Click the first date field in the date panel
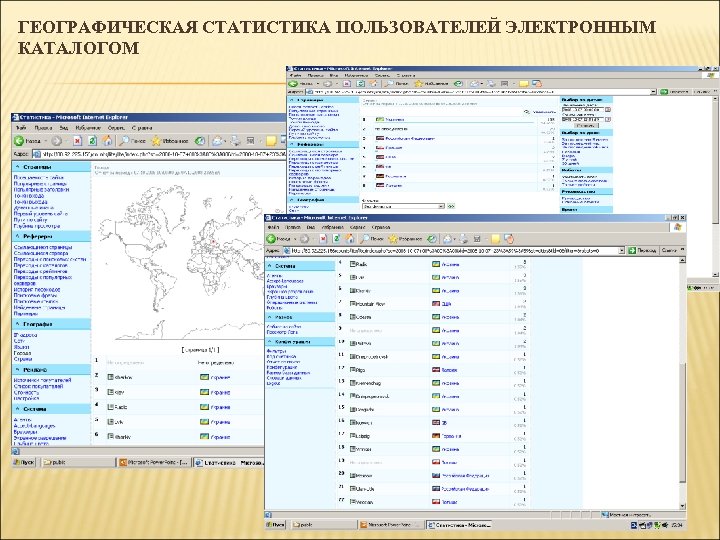The height and width of the screenshot is (540, 720). tap(583, 110)
